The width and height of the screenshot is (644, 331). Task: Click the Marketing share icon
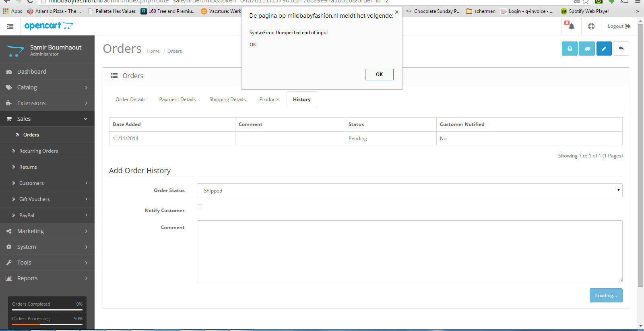click(9, 231)
